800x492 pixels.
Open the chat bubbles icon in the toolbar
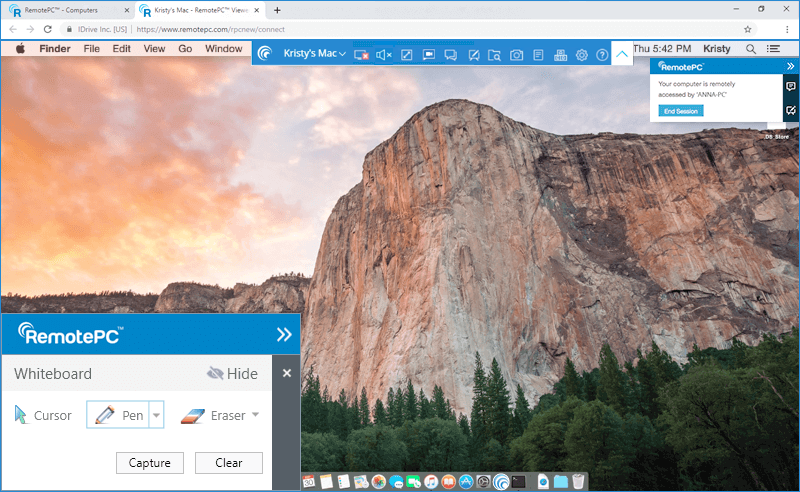pyautogui.click(x=450, y=55)
